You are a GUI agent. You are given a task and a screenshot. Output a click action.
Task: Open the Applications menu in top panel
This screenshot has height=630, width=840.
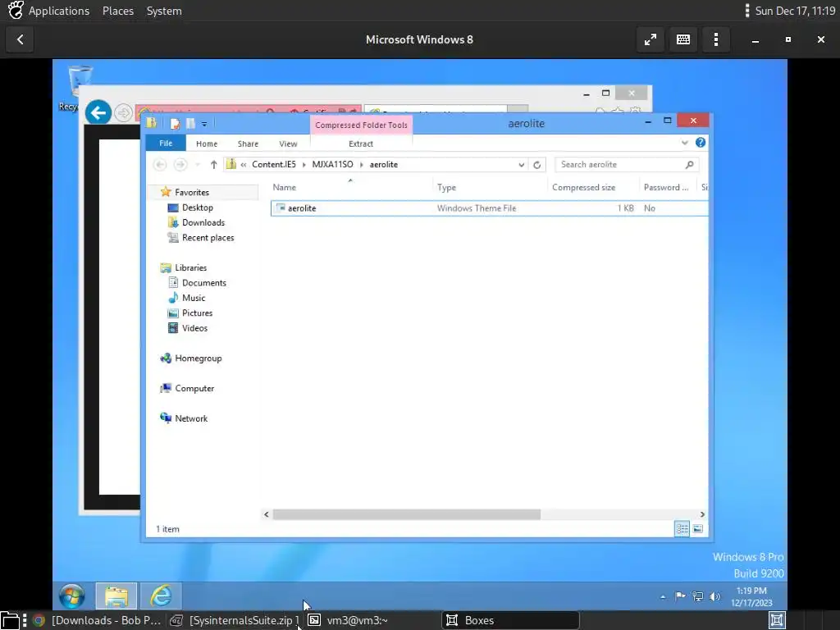59,11
